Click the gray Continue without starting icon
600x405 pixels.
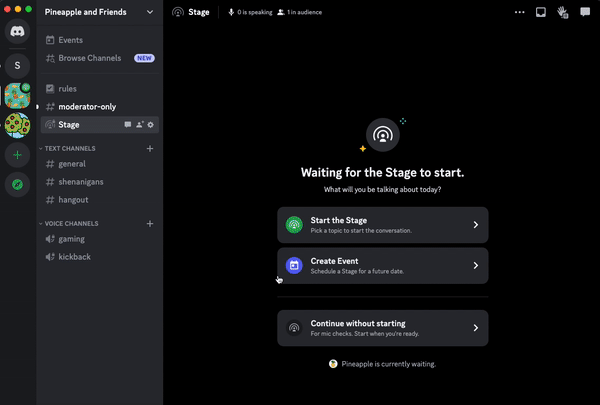tap(294, 328)
